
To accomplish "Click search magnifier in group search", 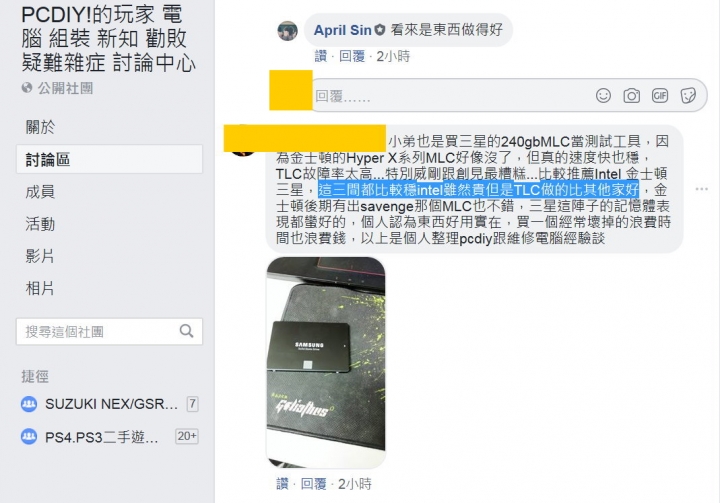I will pos(186,331).
